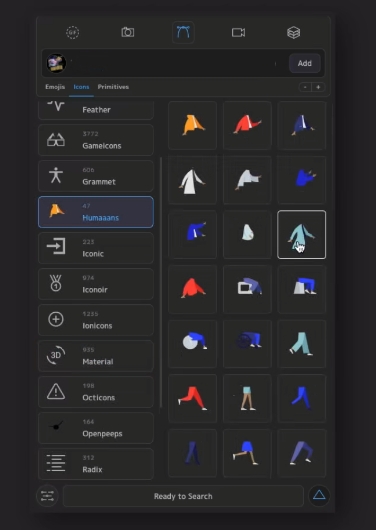Select the vector bezier mode icon
376x530 pixels.
[183, 32]
